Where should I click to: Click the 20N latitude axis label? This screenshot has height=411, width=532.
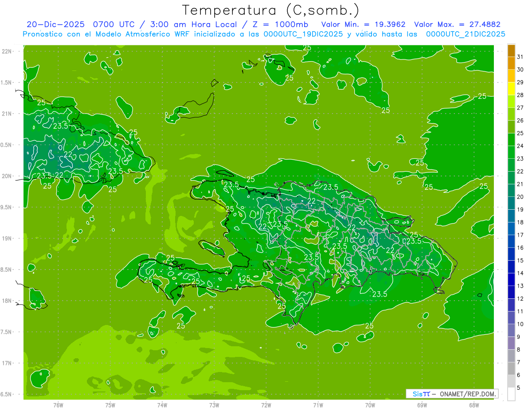(x=7, y=176)
